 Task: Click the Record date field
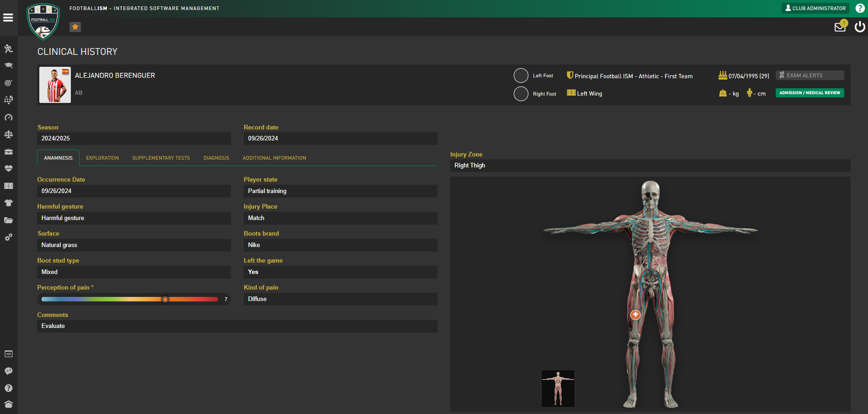pyautogui.click(x=341, y=139)
